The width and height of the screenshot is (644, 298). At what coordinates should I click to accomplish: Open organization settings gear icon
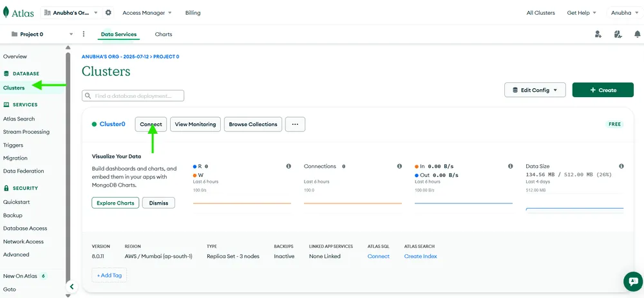pyautogui.click(x=108, y=13)
